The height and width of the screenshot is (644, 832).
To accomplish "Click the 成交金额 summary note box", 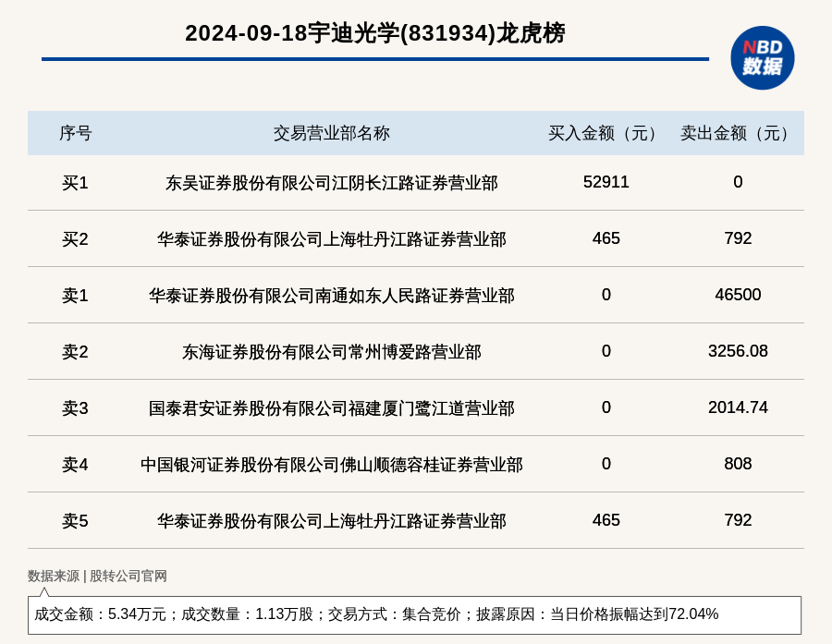I will (x=414, y=614).
